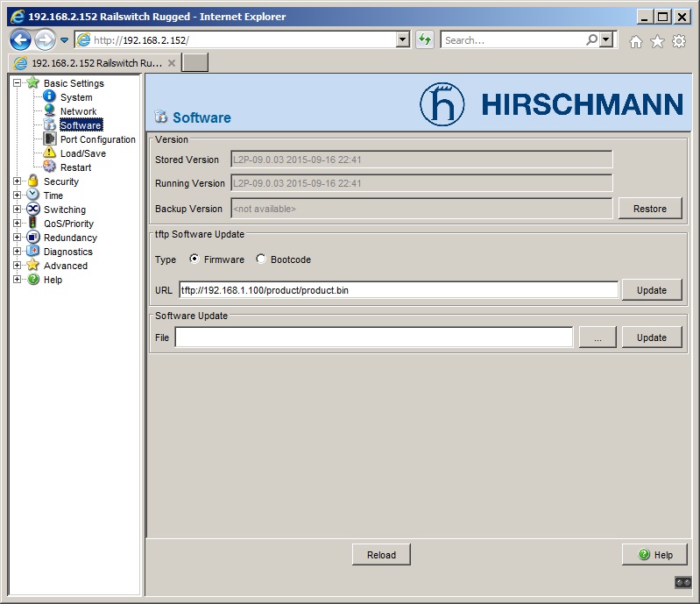This screenshot has width=700, height=604.
Task: Open the search provider dropdown
Action: point(605,39)
